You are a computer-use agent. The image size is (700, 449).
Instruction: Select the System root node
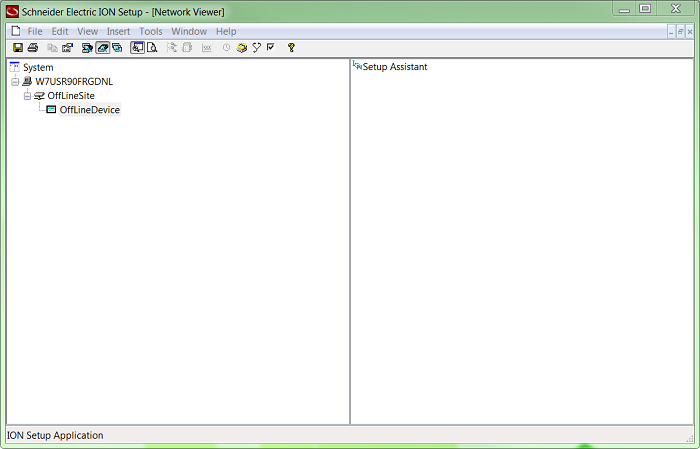pyautogui.click(x=38, y=67)
